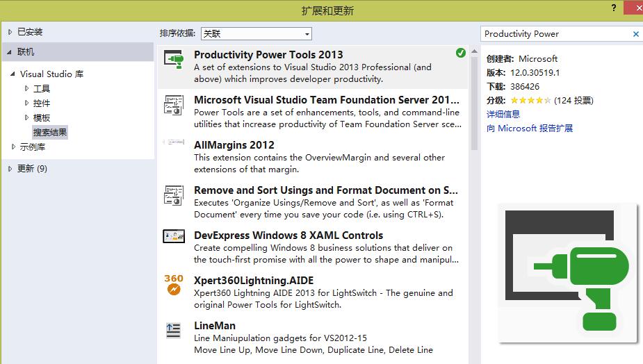Screen dimensions: 643x364
Task: Select 已安装 in the left pane
Action: click(30, 32)
